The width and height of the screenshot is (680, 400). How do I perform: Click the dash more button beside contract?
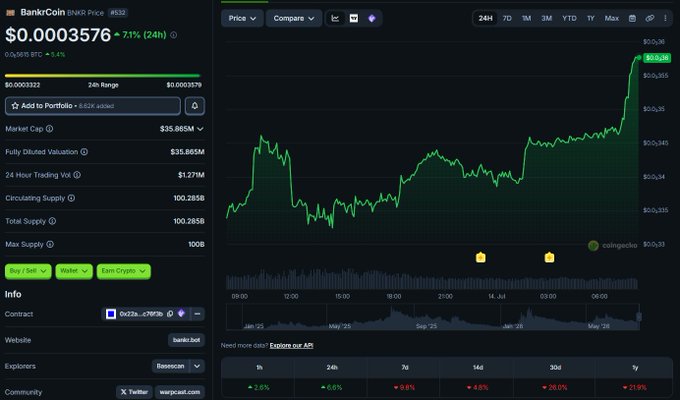pyautogui.click(x=197, y=314)
